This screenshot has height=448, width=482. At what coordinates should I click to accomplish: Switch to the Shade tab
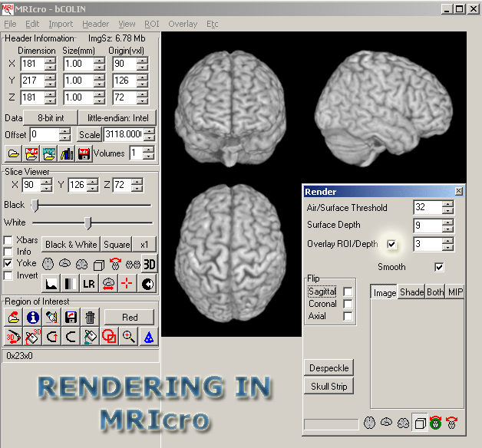point(411,292)
